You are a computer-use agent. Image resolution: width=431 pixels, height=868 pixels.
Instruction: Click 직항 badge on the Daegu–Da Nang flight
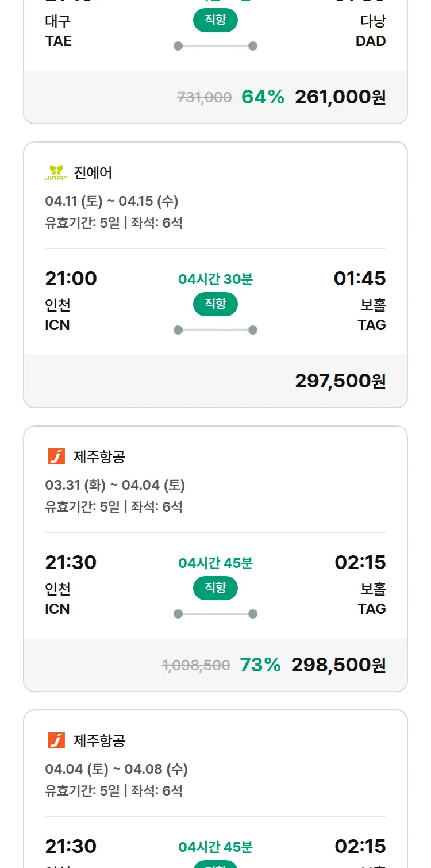(x=215, y=21)
